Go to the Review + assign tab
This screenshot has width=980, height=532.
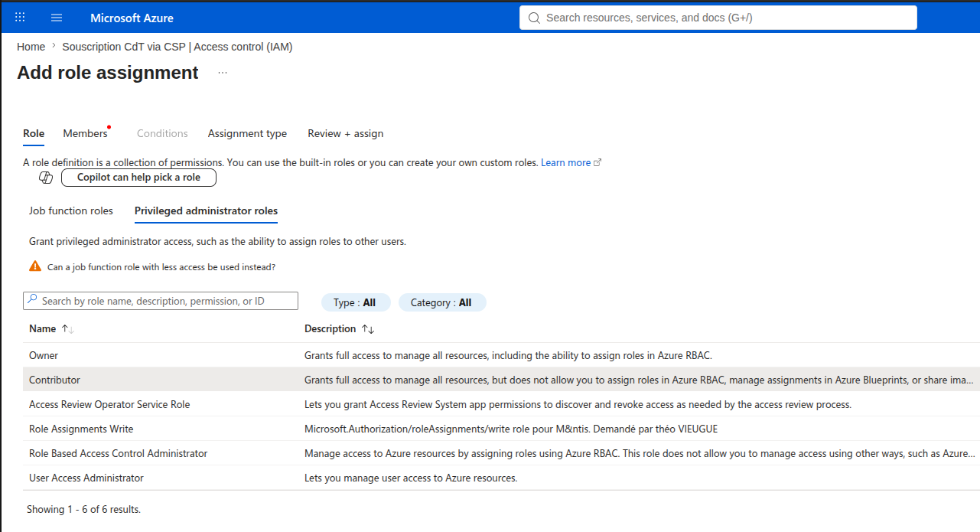[346, 133]
